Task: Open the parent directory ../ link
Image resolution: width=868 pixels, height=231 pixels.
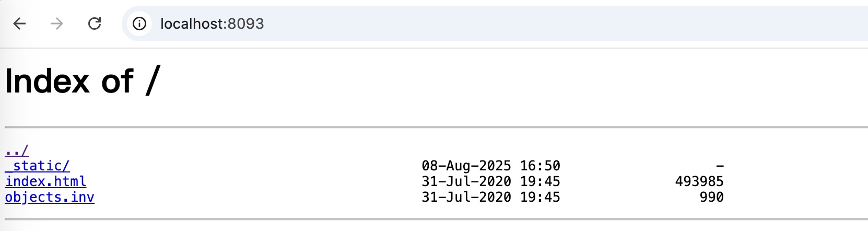Action: [17, 151]
